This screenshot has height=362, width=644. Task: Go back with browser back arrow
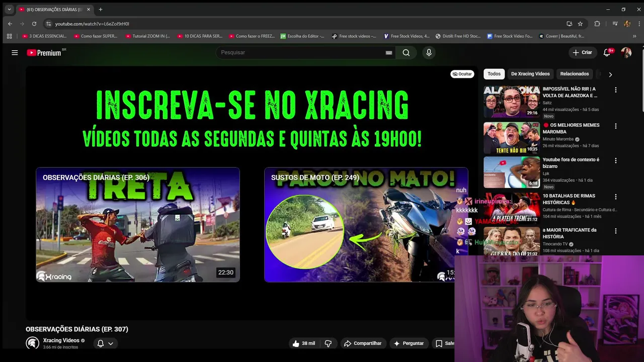coord(10,24)
